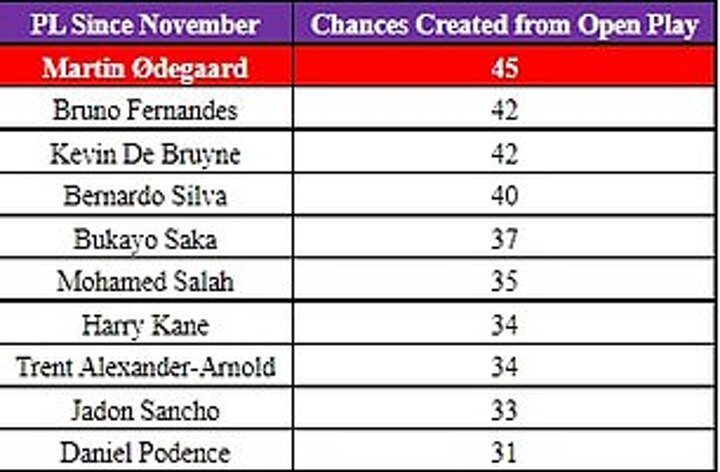Image resolution: width=720 pixels, height=472 pixels.
Task: Click the Bruno Fernandes name cell
Action: pyautogui.click(x=146, y=110)
